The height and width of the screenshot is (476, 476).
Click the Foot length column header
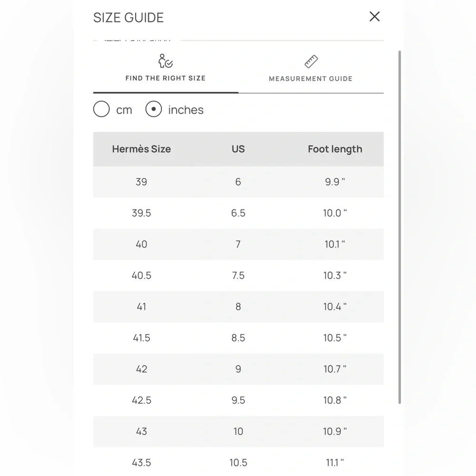[x=335, y=149]
